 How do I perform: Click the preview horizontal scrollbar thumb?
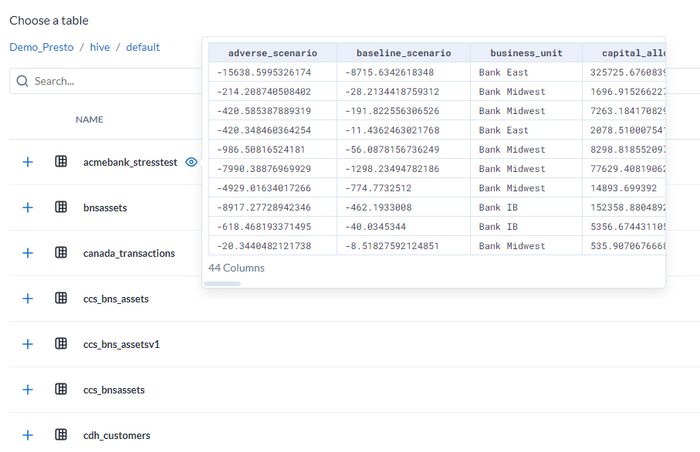(x=222, y=284)
